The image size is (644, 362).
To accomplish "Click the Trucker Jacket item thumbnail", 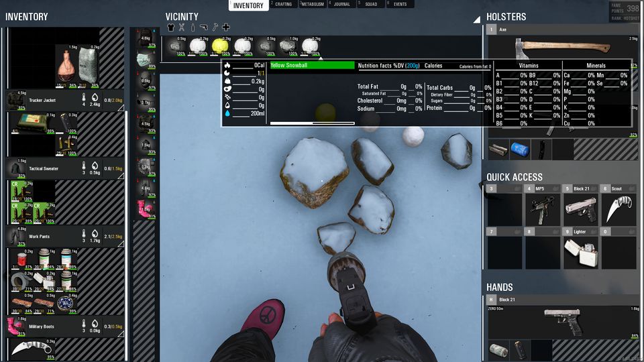I will point(16,100).
